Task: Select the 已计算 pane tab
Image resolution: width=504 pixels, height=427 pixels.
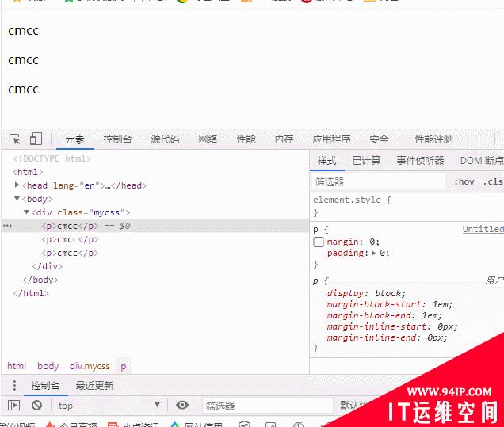Action: coord(367,160)
